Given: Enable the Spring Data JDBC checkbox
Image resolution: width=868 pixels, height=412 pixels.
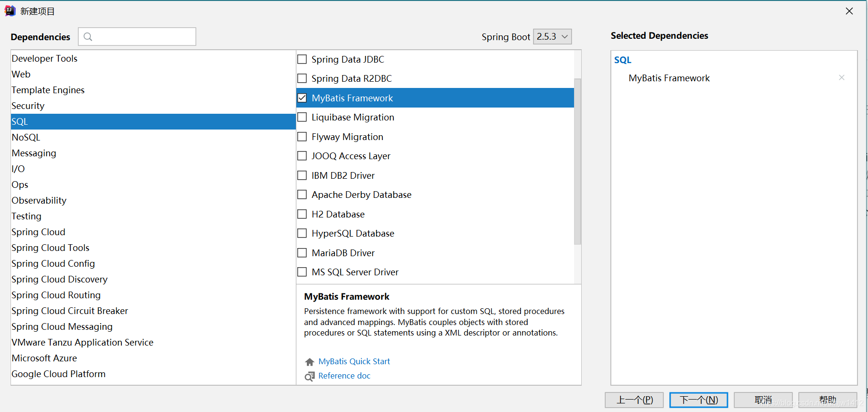Looking at the screenshot, I should pyautogui.click(x=302, y=59).
